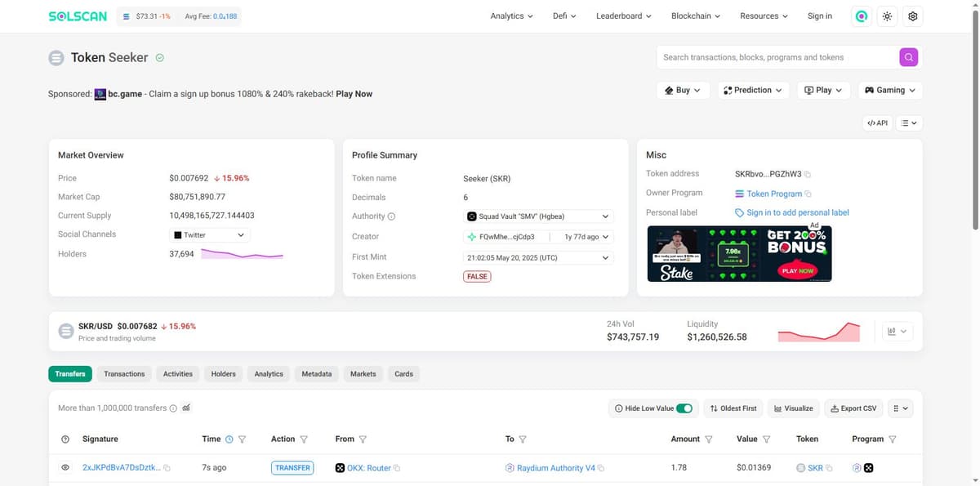980x486 pixels.
Task: Filter the Amount column
Action: click(x=709, y=439)
